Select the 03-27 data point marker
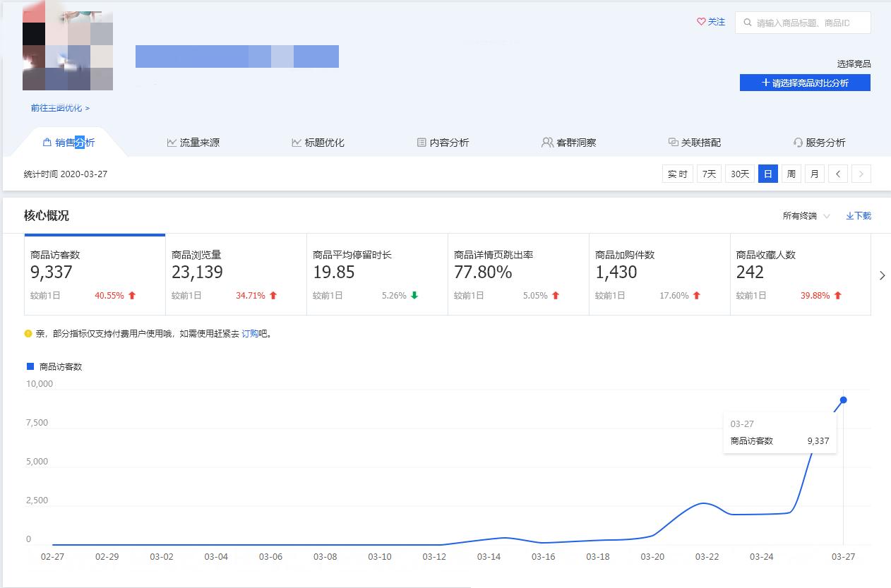 [842, 400]
